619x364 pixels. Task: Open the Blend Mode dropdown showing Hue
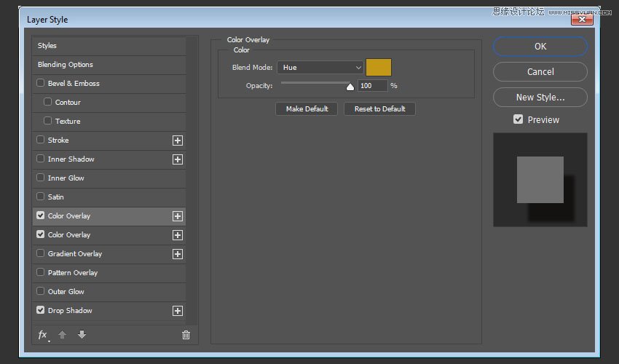coord(320,68)
